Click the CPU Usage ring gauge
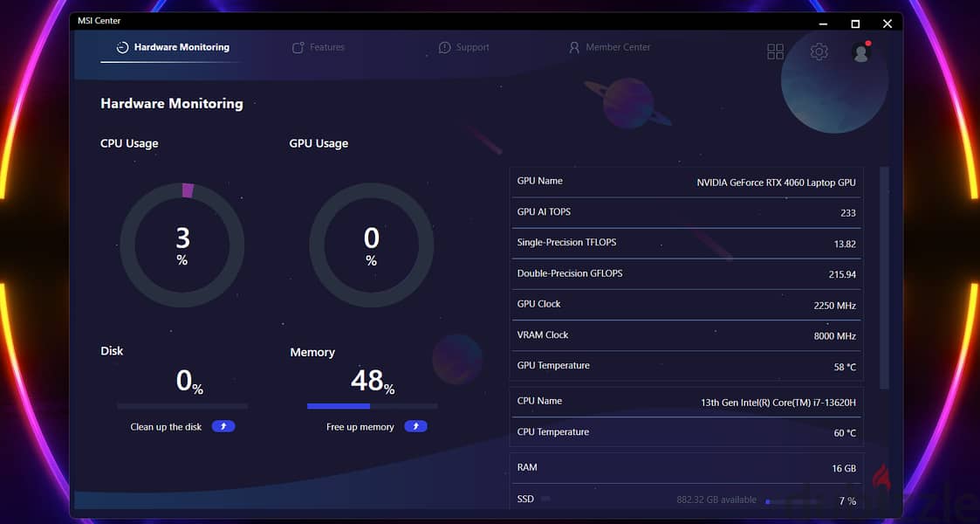This screenshot has height=524, width=980. (182, 245)
